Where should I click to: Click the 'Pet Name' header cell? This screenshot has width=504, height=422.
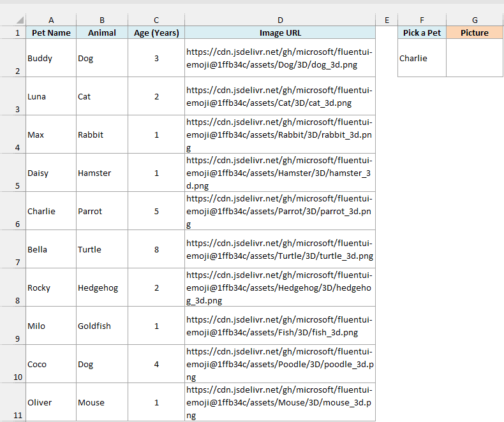tap(51, 33)
